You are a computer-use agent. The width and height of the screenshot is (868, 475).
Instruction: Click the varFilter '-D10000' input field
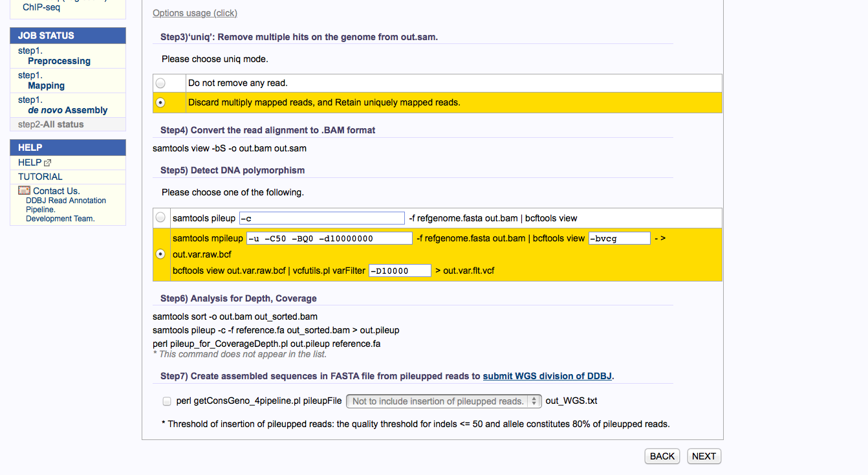(x=400, y=271)
